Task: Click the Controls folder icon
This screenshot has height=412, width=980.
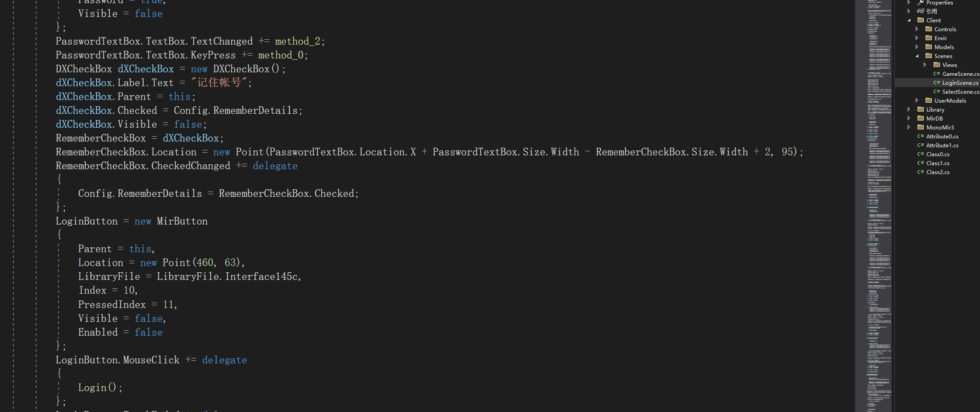Action: click(929, 29)
